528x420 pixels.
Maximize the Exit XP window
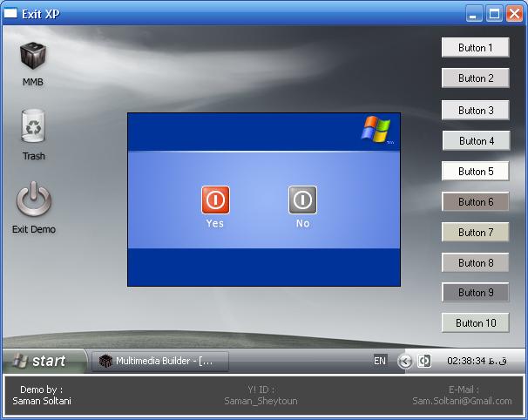click(494, 14)
